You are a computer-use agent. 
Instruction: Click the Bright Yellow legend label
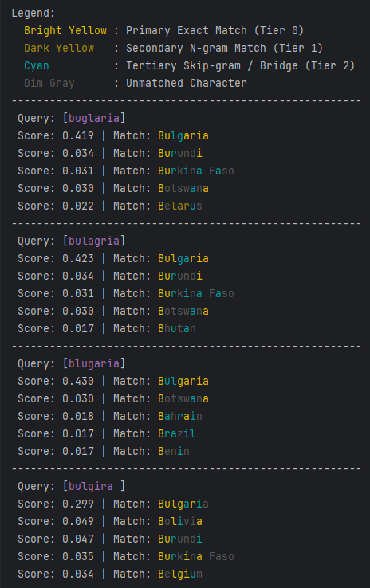click(x=65, y=31)
